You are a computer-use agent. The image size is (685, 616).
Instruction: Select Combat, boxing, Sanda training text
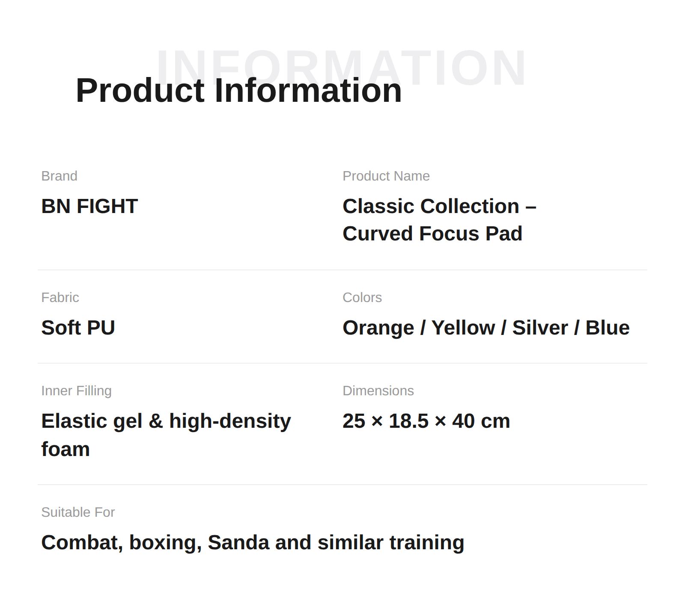coord(253,543)
